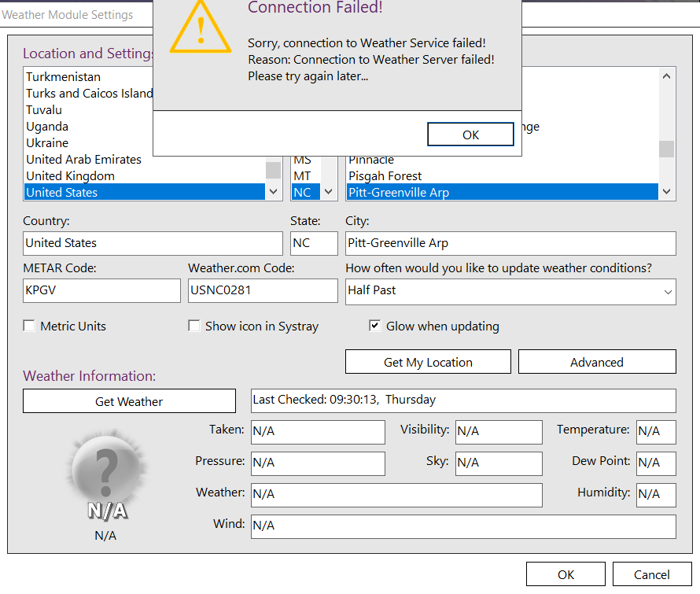This screenshot has height=594, width=700.
Task: Cancel the Weather Module Settings window
Action: point(651,574)
